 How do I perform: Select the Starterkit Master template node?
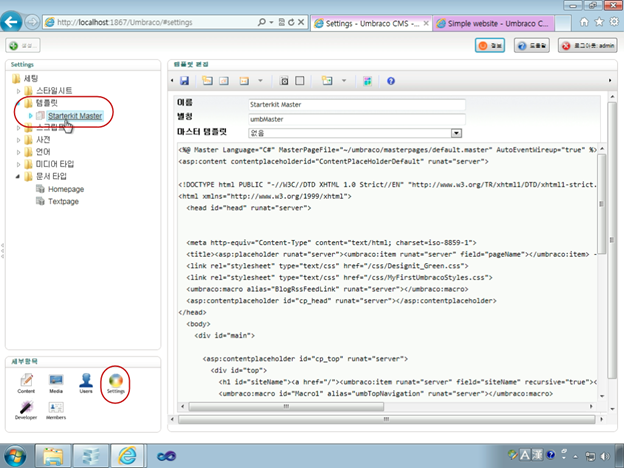[75, 116]
